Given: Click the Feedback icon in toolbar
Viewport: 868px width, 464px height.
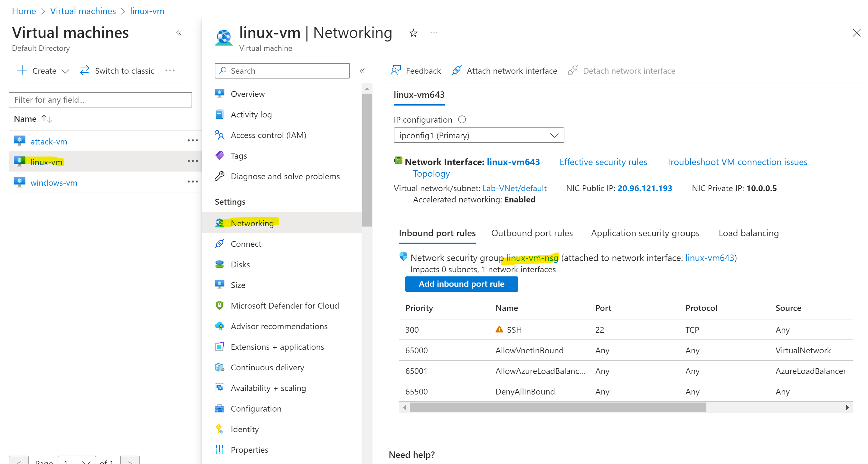Looking at the screenshot, I should (396, 70).
